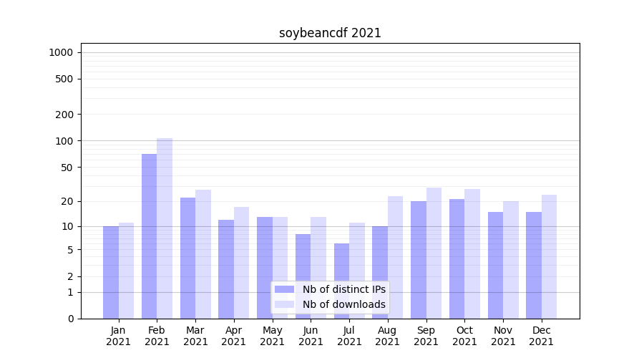Click the 'May 2021' x-axis label
The image size is (644, 358).
coord(272,336)
